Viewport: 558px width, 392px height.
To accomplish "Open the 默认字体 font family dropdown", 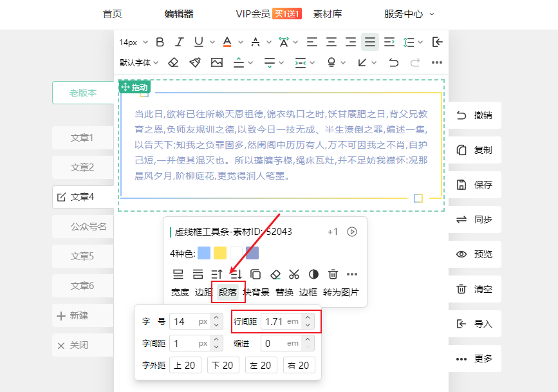I will (139, 62).
